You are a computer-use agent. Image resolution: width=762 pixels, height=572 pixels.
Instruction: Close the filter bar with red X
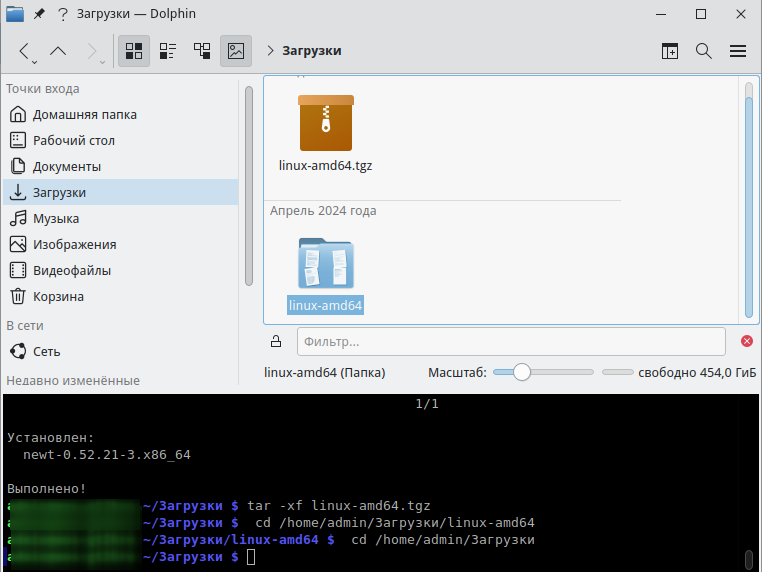tap(746, 342)
